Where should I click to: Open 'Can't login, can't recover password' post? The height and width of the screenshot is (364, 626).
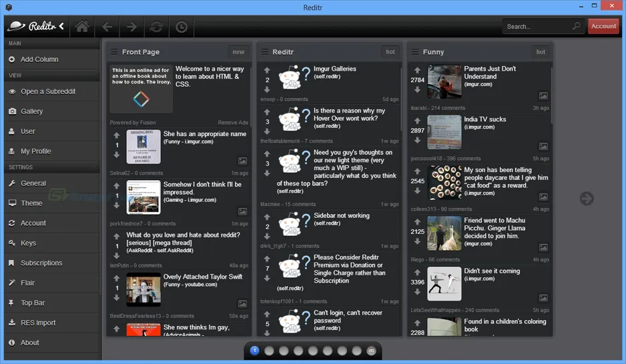[x=348, y=317]
